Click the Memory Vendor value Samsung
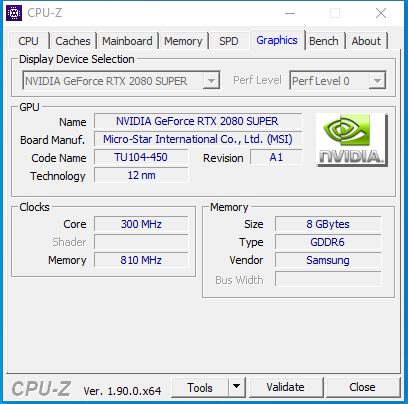 click(328, 260)
